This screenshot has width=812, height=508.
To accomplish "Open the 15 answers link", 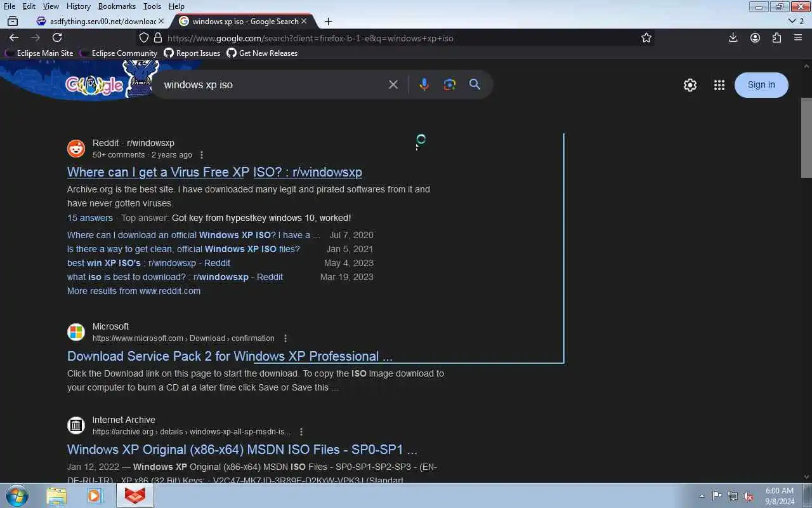I will click(90, 218).
